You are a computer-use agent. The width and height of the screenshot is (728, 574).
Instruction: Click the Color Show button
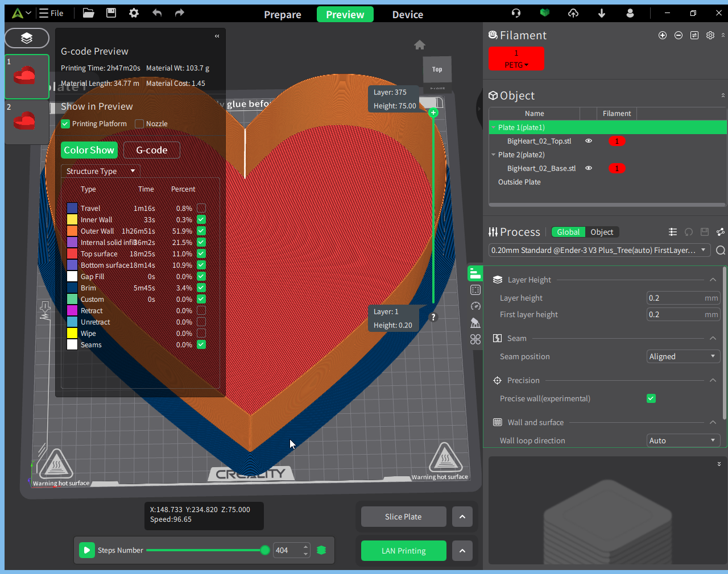tap(89, 150)
